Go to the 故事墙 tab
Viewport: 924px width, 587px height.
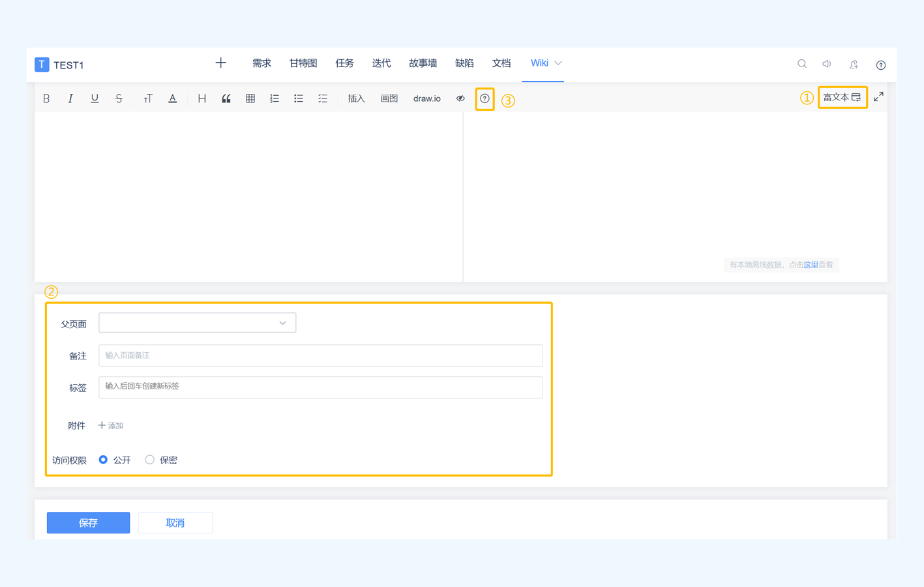tap(423, 63)
